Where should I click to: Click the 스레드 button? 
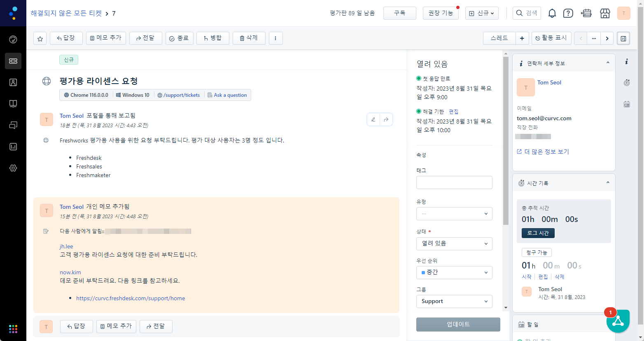[499, 38]
